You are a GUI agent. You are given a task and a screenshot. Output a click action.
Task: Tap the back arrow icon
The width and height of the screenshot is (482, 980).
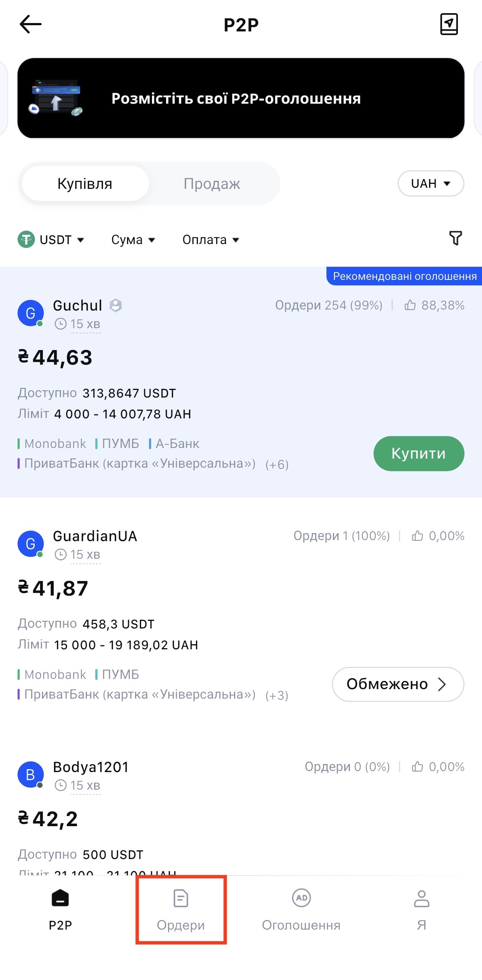[x=30, y=24]
